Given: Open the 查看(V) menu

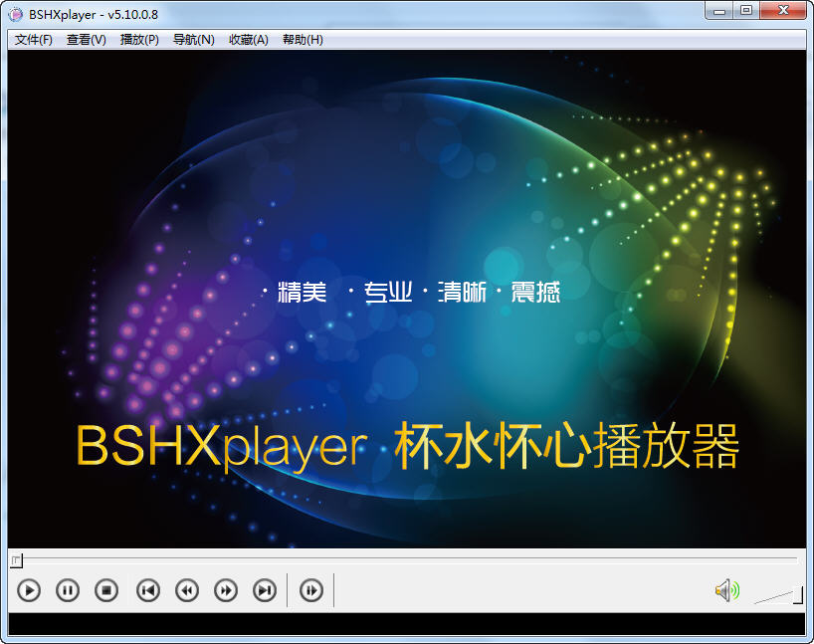Looking at the screenshot, I should point(87,40).
